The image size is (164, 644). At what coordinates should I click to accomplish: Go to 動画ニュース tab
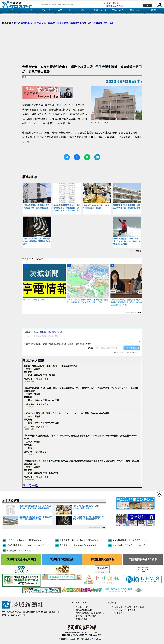pyautogui.click(x=64, y=10)
